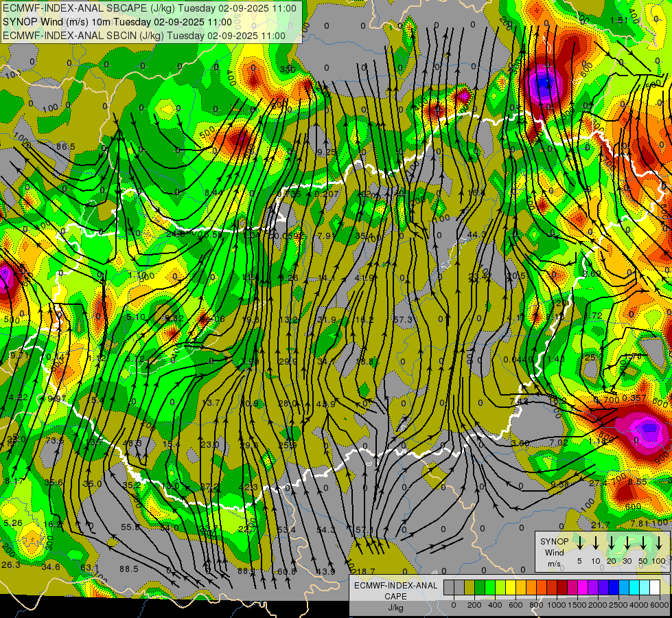This screenshot has height=618, width=672.
Task: Click the 9.71 value on the map
Action: 19,355
